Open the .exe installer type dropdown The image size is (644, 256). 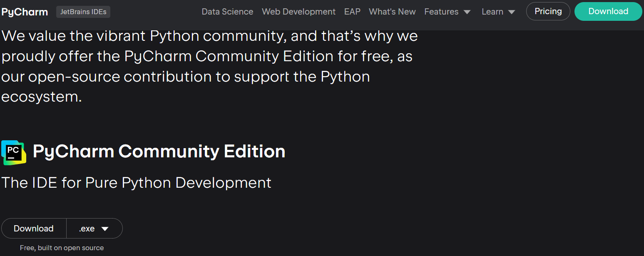click(94, 229)
